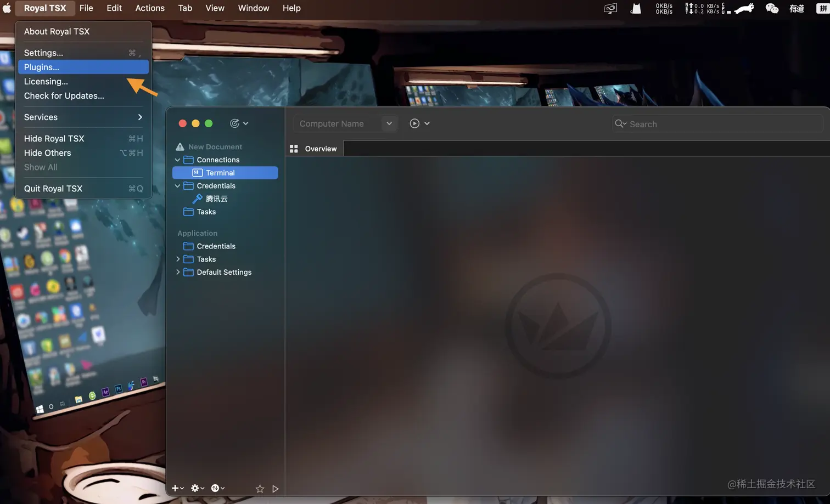Select Check for Updates…

(83, 95)
